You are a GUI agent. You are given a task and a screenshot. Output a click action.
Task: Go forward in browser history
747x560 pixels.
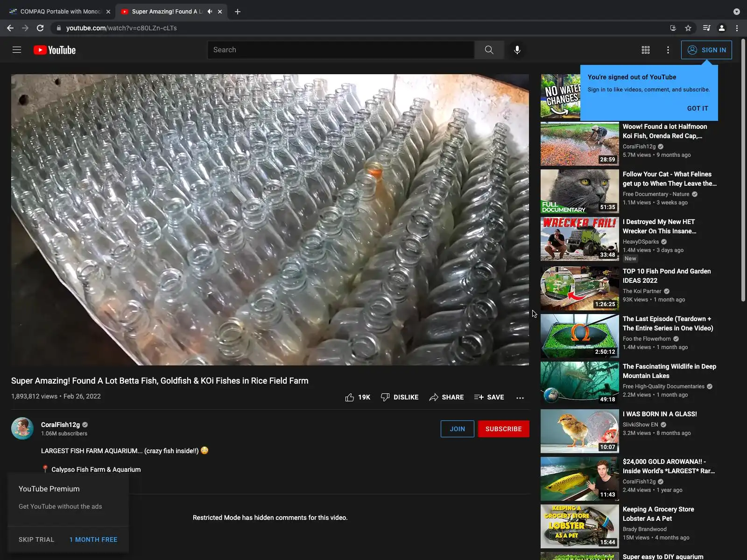click(25, 28)
